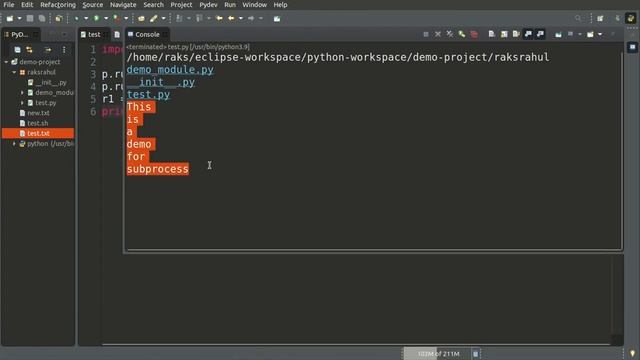Image resolution: width=640 pixels, height=360 pixels.
Task: Click Remove Launch X icon in Console
Action: pos(438,34)
